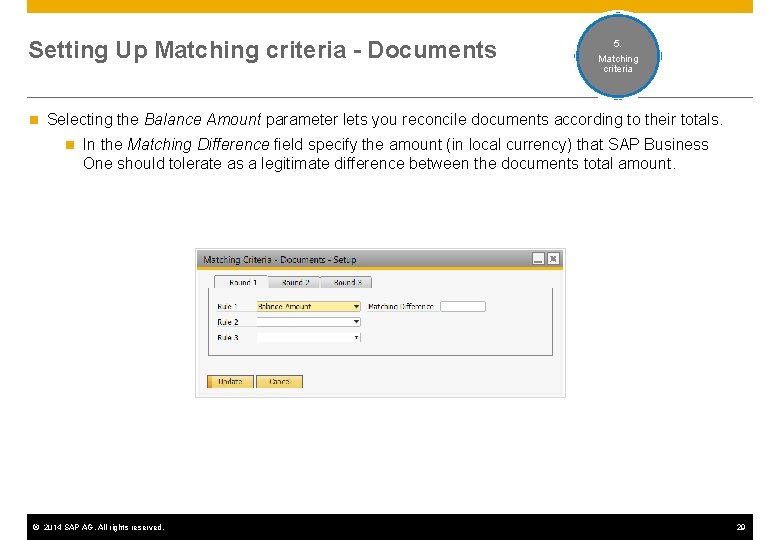This screenshot has height=540, width=780.
Task: Open the Round 2 tab
Action: 294,282
